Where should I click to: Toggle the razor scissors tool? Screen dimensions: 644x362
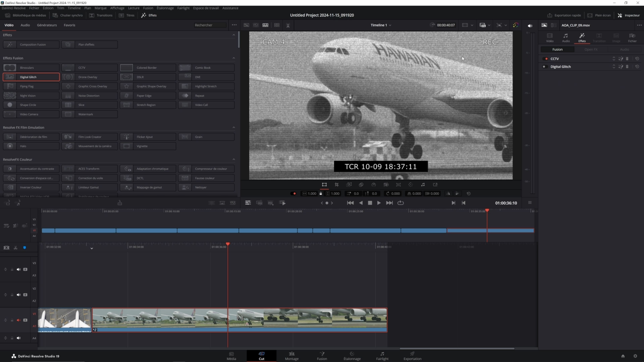click(15, 248)
